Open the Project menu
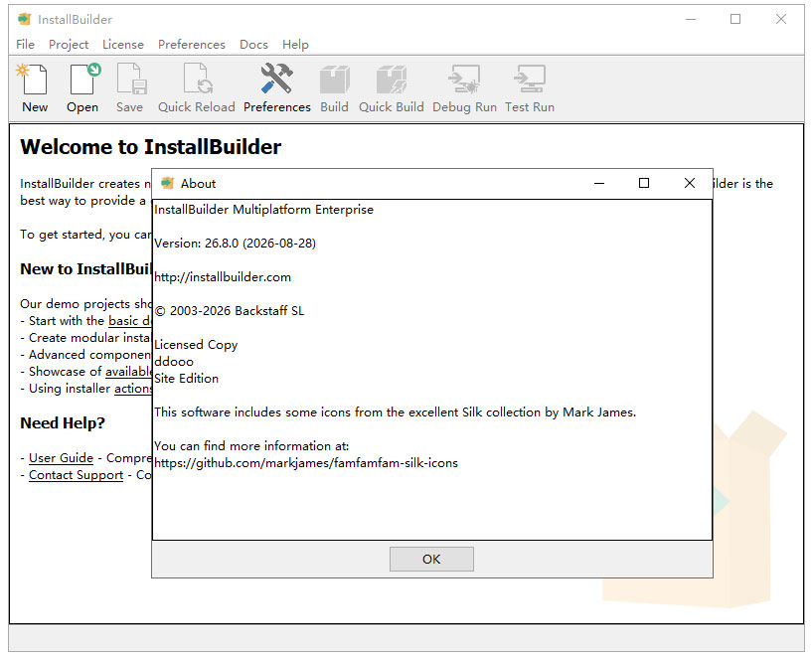 (x=69, y=45)
